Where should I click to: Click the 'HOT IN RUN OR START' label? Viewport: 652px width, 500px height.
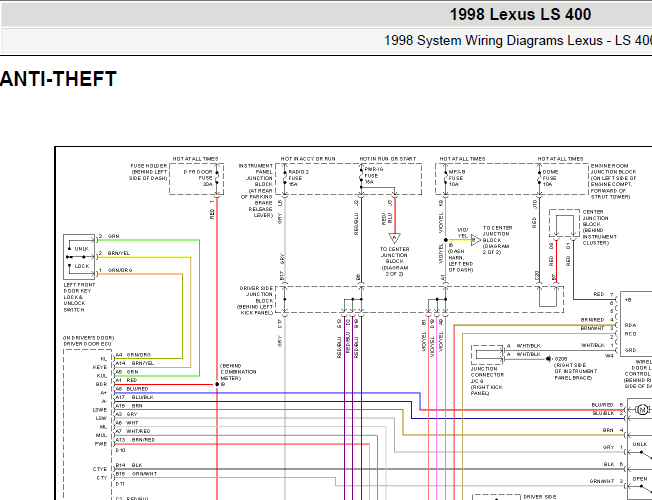388,159
